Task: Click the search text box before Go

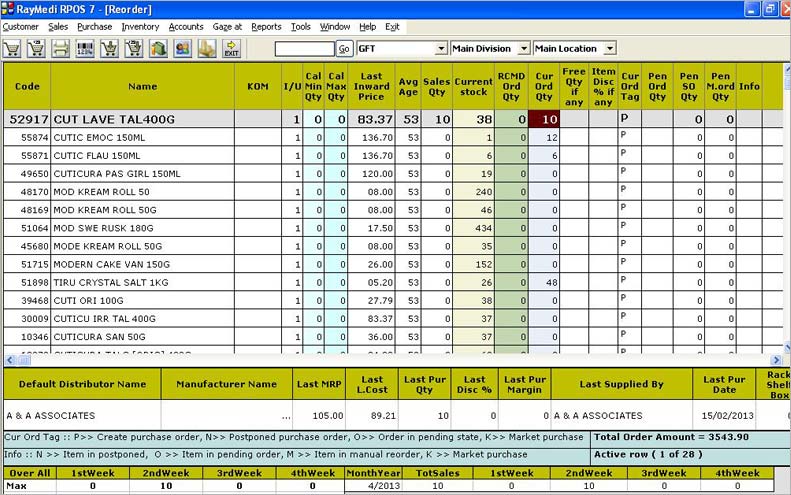Action: pos(304,48)
